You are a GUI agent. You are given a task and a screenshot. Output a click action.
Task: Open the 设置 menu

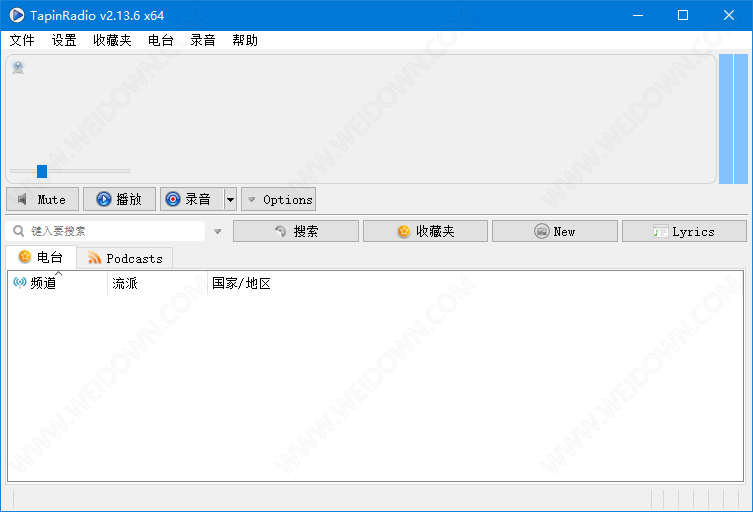click(64, 40)
